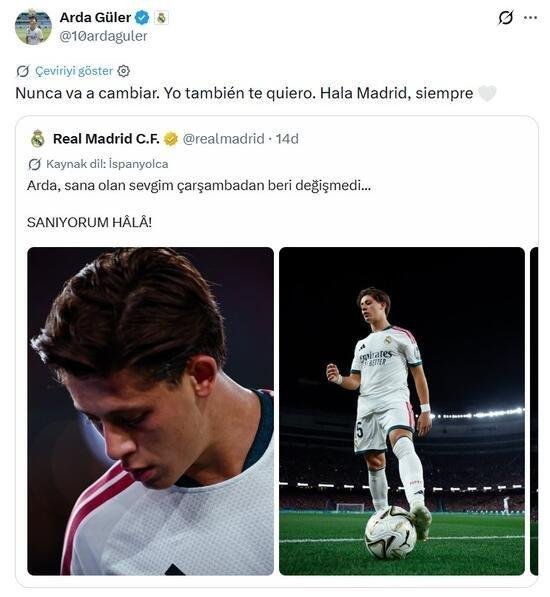
Task: Click Real Madrid's gold verified badge
Action: tap(171, 139)
